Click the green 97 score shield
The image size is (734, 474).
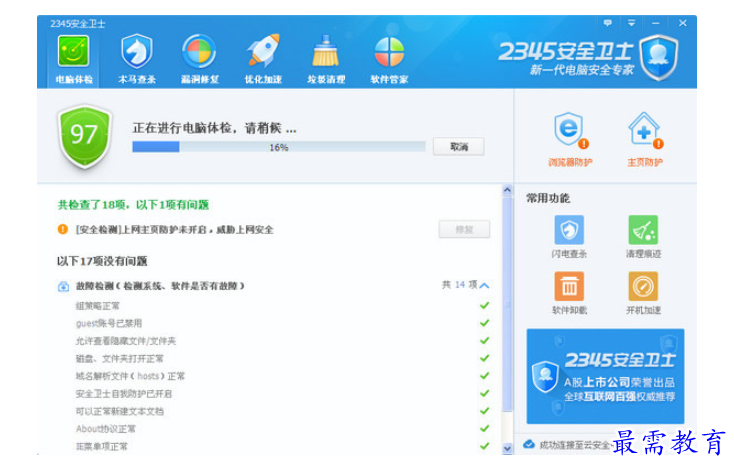tap(85, 136)
